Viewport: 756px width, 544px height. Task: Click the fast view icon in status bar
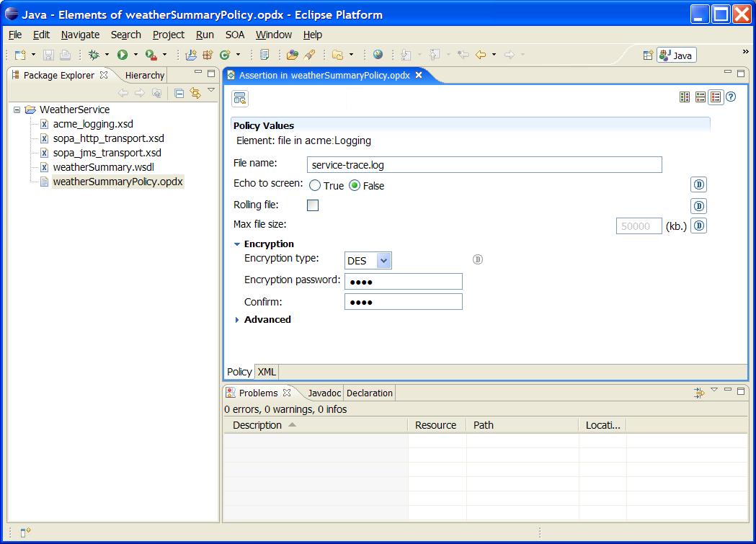tap(25, 532)
